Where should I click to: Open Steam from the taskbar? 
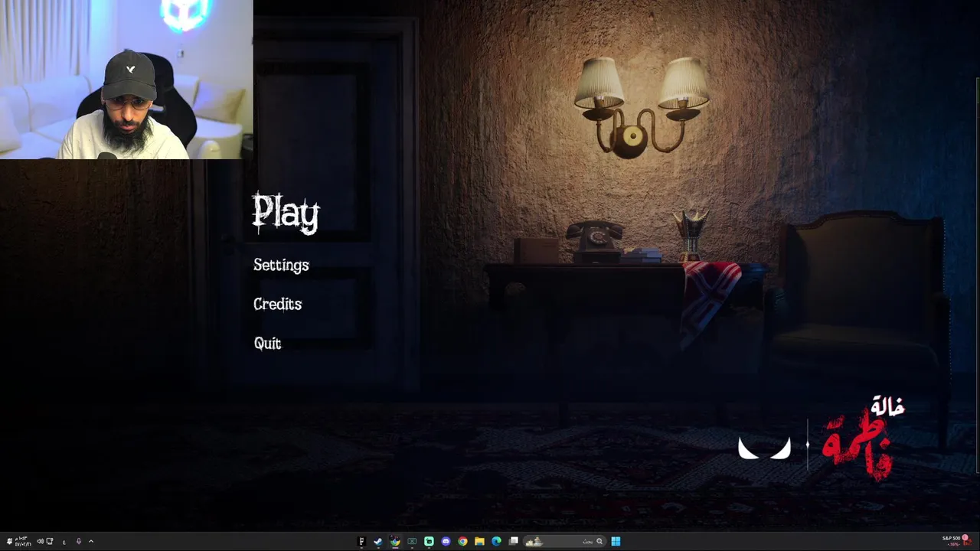(378, 541)
